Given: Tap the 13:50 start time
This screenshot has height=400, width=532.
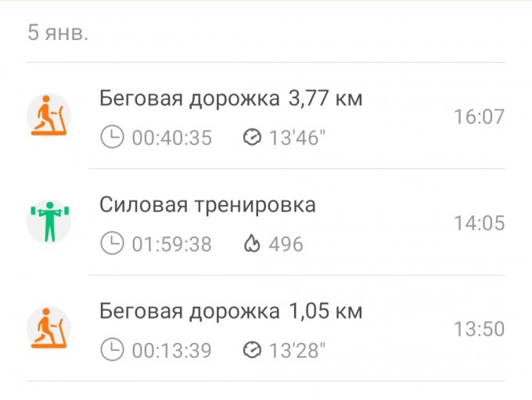Looking at the screenshot, I should coord(479,329).
